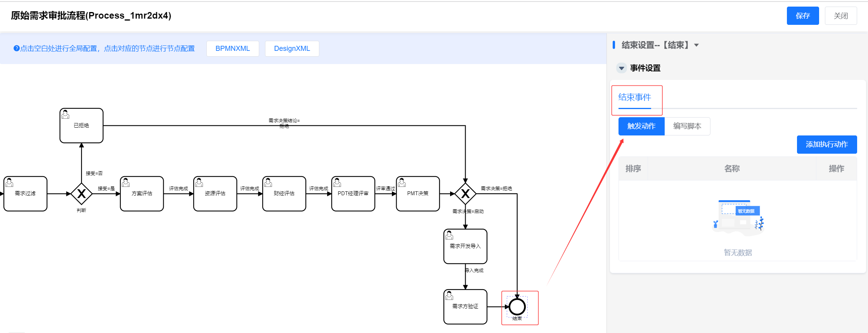
Task: Select the 已拒绝 user task node
Action: [81, 125]
